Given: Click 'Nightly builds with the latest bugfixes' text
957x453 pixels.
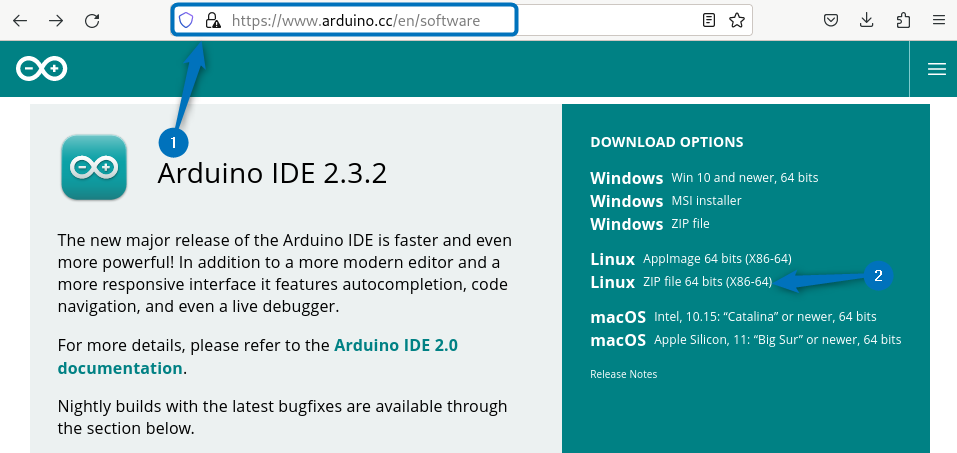Looking at the screenshot, I should (283, 417).
